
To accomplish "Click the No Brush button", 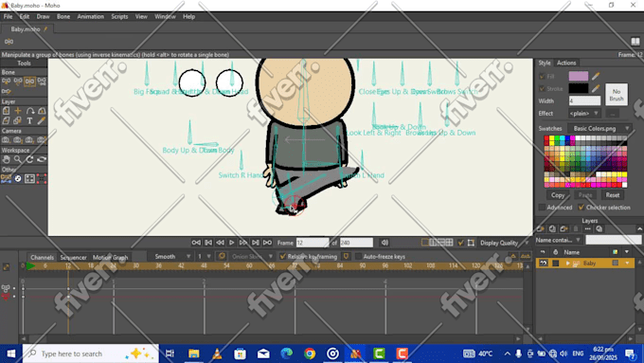I will [617, 95].
